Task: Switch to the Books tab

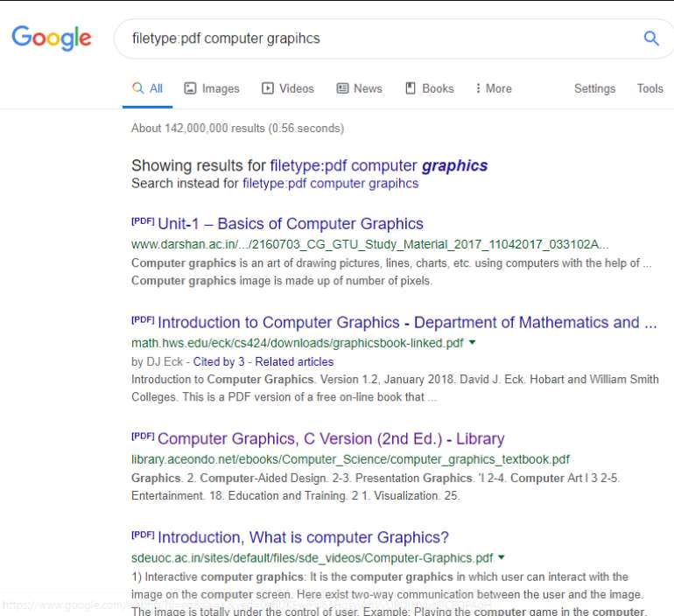Action: click(430, 88)
